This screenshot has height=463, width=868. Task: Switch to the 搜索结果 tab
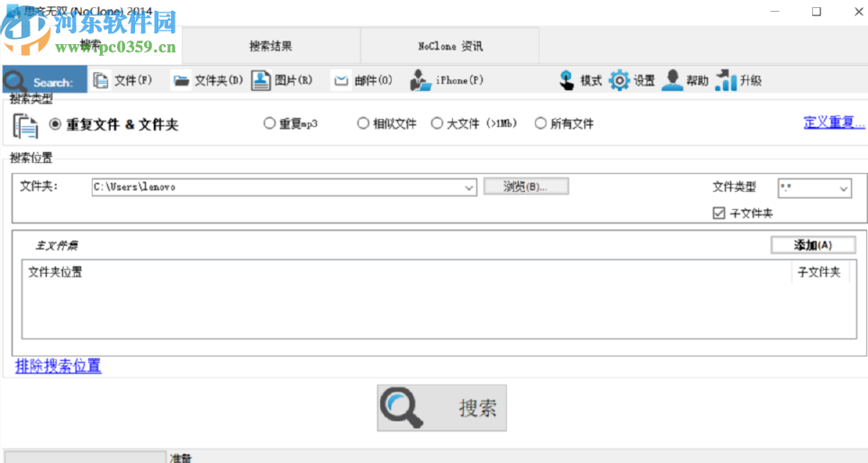[x=271, y=46]
